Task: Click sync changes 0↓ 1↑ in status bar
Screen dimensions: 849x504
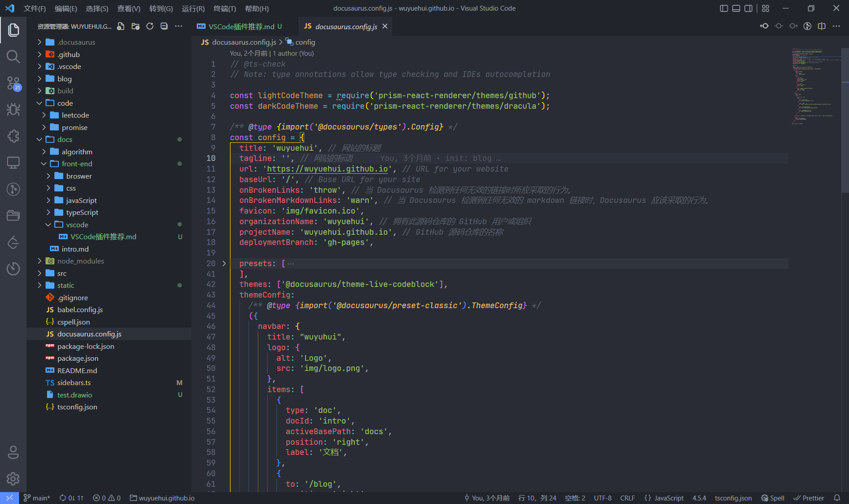Action: pyautogui.click(x=72, y=498)
